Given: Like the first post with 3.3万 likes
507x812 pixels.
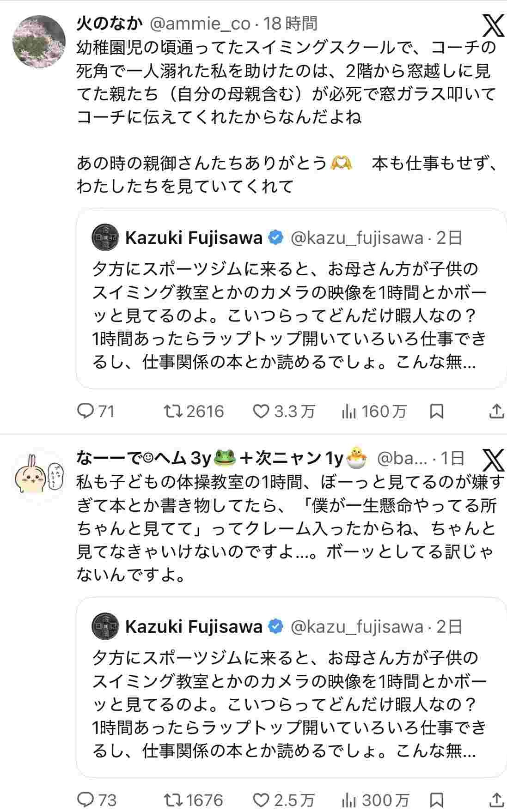Looking at the screenshot, I should click(x=262, y=411).
